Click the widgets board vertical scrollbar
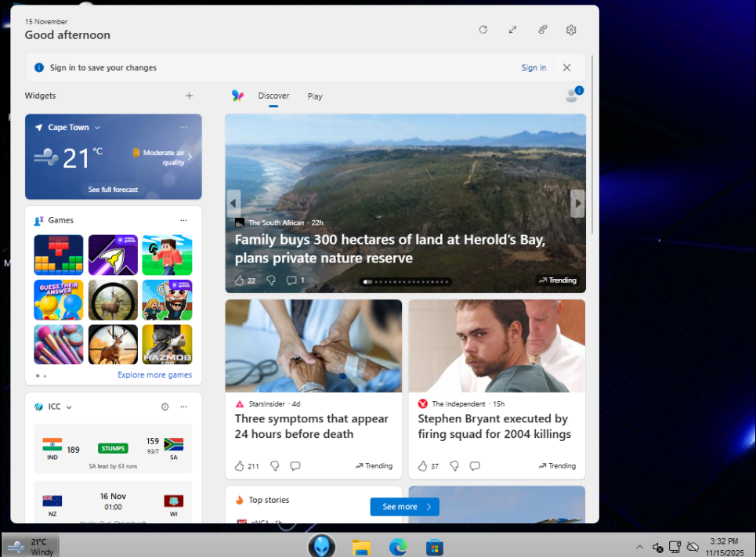 [x=592, y=145]
